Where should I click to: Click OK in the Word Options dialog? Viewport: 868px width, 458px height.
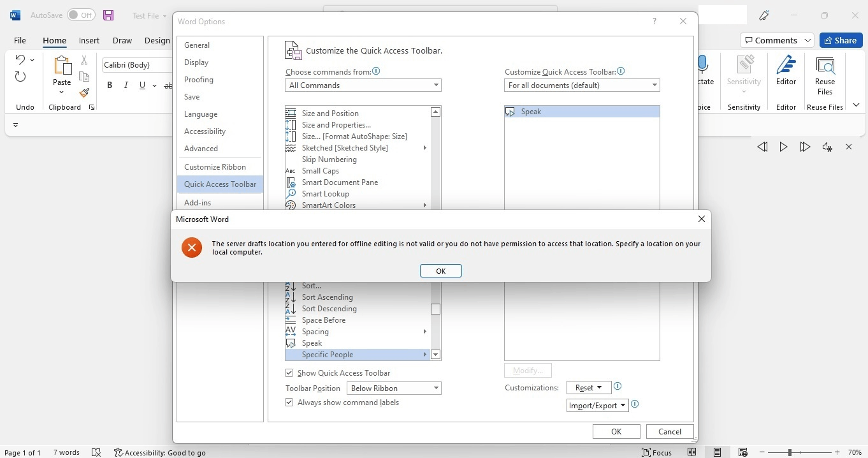[616, 432]
